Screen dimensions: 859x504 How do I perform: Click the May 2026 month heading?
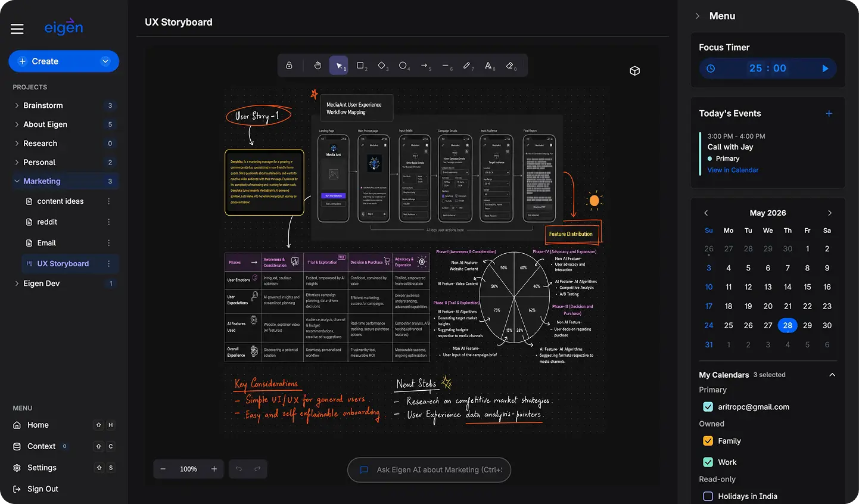click(x=768, y=213)
